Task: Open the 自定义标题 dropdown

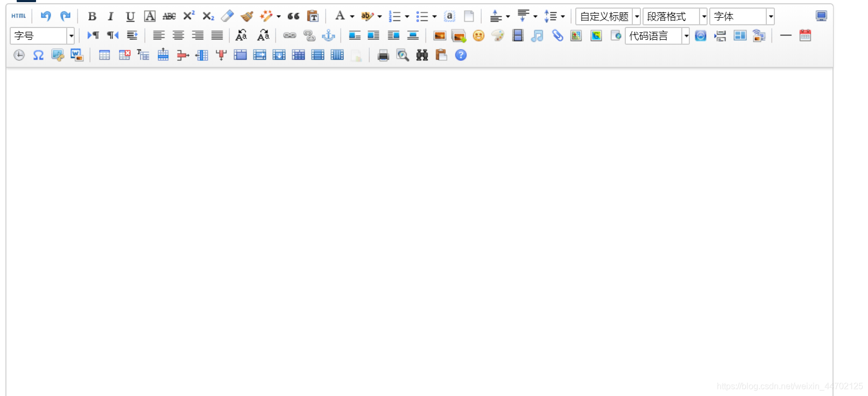Action: [x=608, y=16]
